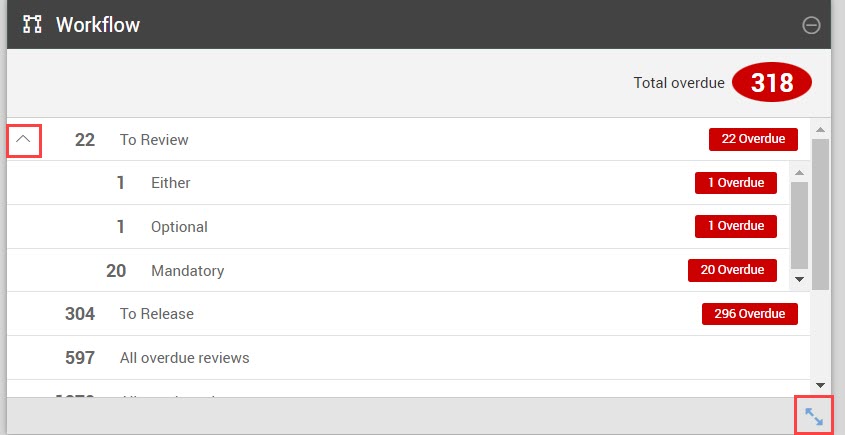
Task: Click outer scrollbar down arrow
Action: [x=820, y=385]
